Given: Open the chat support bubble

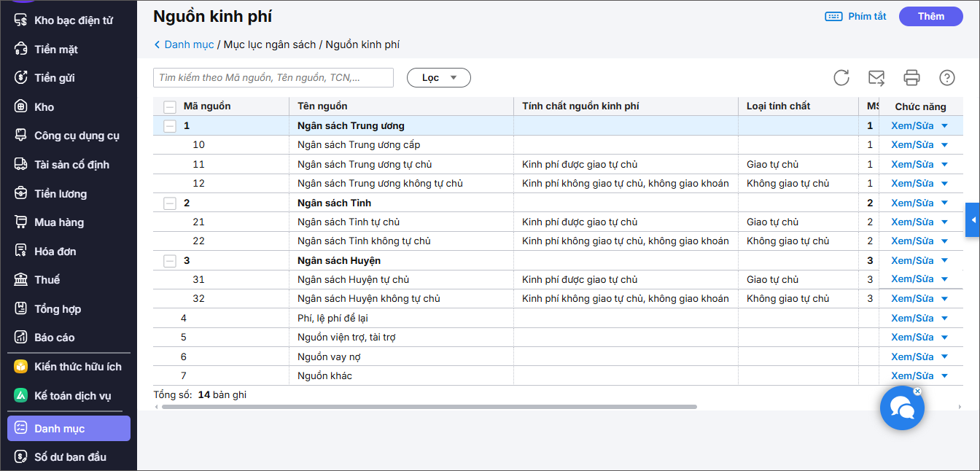Looking at the screenshot, I should [902, 408].
